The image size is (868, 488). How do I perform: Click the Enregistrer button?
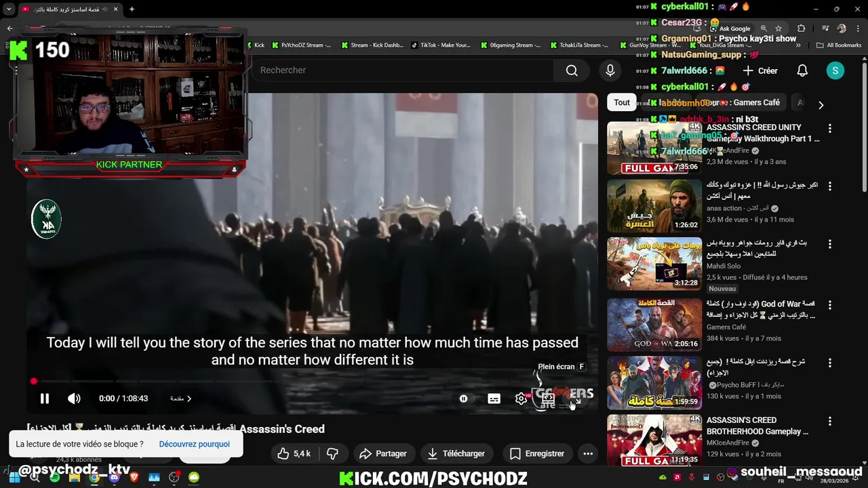tap(536, 453)
